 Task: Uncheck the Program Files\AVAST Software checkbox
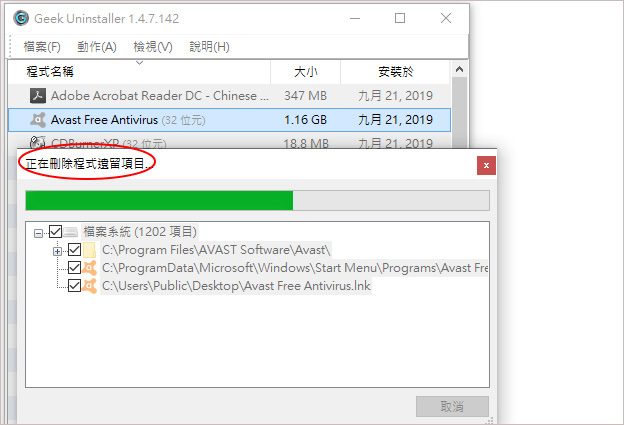[x=74, y=250]
